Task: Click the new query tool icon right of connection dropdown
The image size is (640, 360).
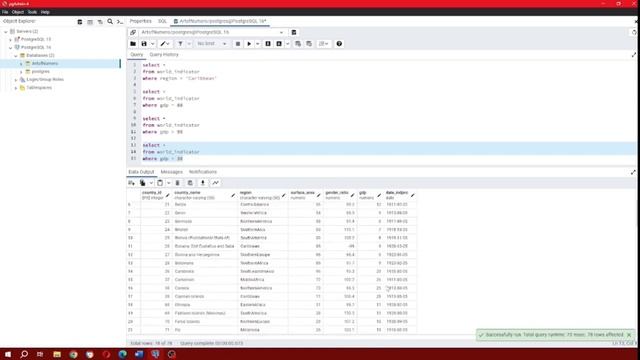Action: (294, 32)
